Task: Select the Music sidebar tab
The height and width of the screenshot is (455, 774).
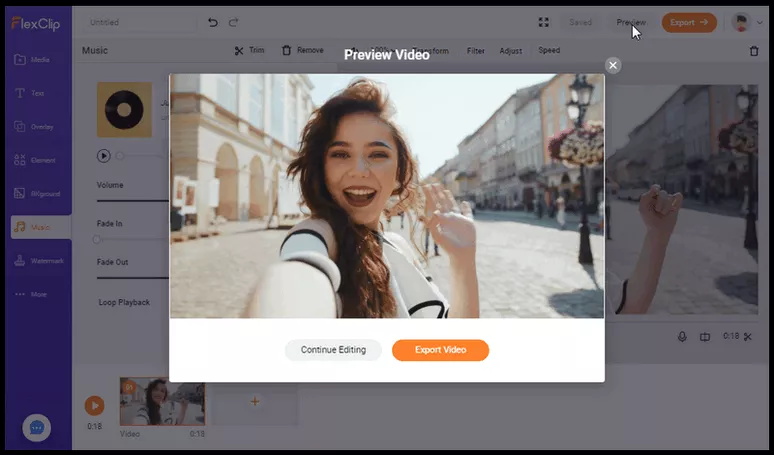Action: tap(41, 227)
